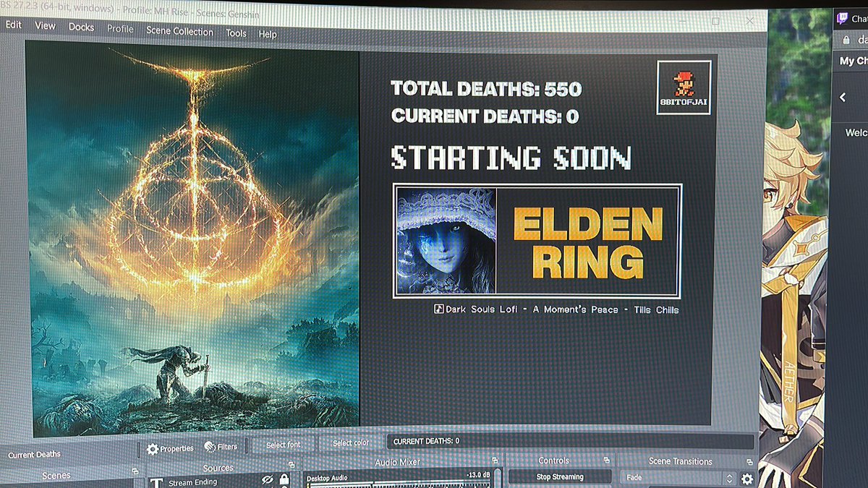
Task: Maximize the OBS window
Action: pos(716,22)
